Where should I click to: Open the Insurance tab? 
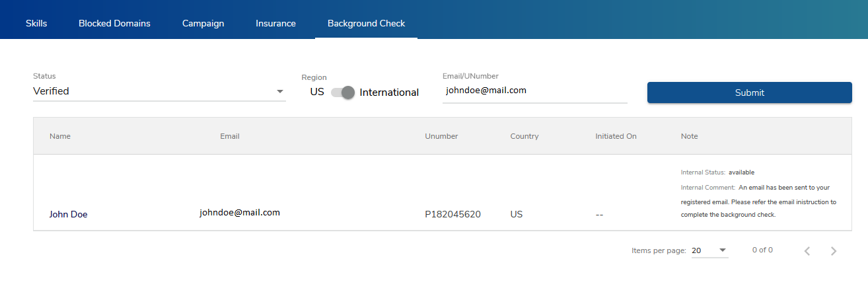click(275, 23)
